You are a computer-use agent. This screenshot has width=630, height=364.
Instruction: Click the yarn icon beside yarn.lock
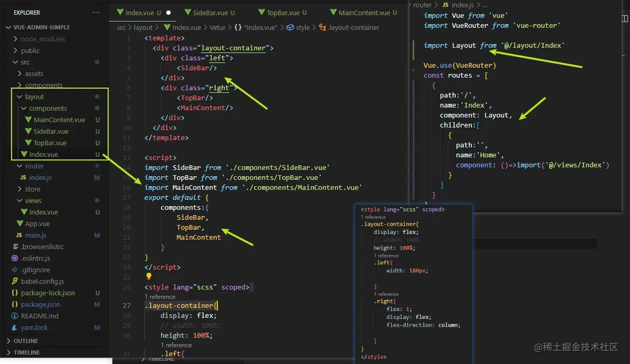click(x=15, y=327)
